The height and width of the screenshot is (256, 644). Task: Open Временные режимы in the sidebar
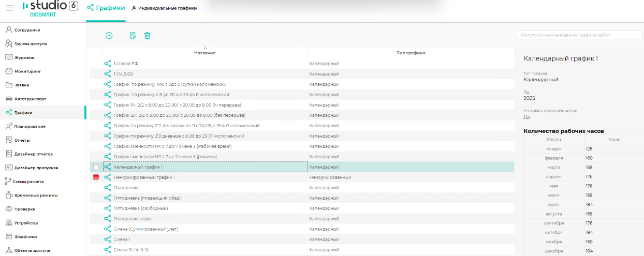[36, 195]
